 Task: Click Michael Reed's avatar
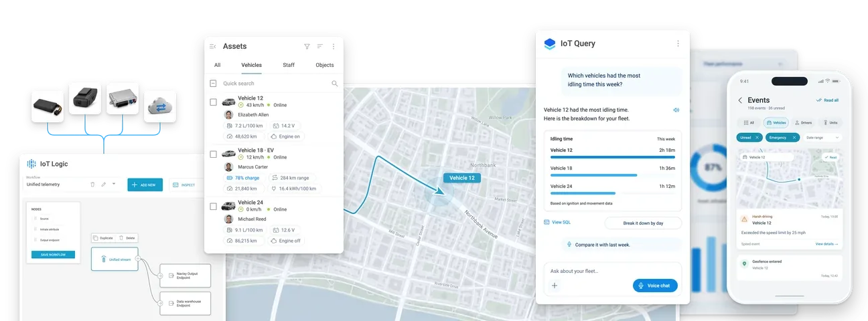click(228, 219)
